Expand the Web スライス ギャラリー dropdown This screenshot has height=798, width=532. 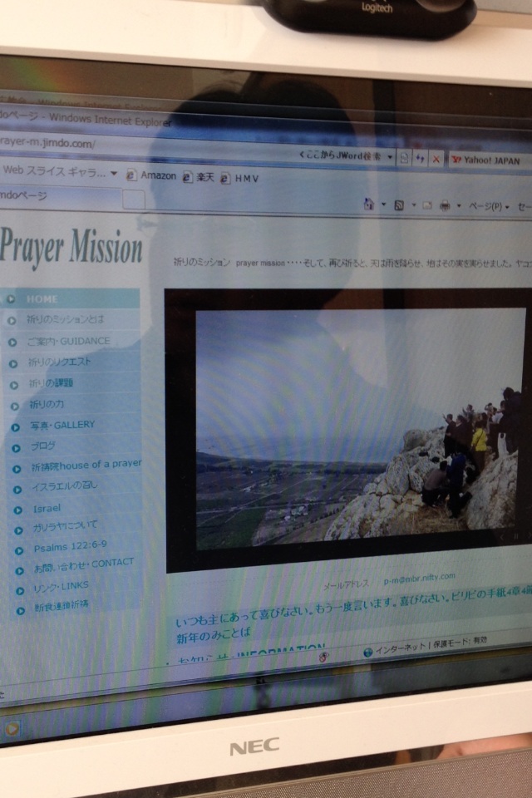coord(114,174)
